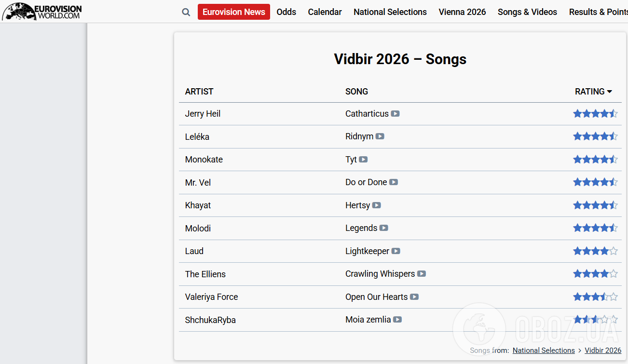Click the Jerry Heil star rating
Screen dimensions: 628x364
pyautogui.click(x=595, y=114)
